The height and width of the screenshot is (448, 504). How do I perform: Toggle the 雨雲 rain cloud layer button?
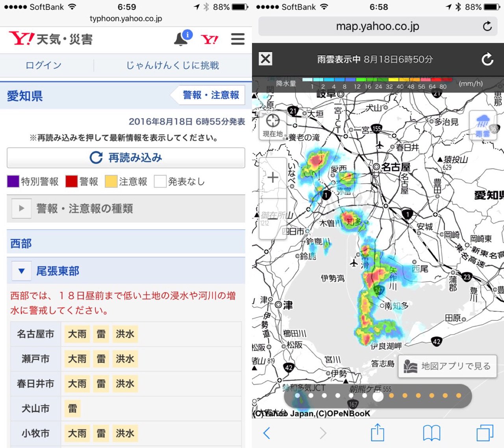click(483, 126)
